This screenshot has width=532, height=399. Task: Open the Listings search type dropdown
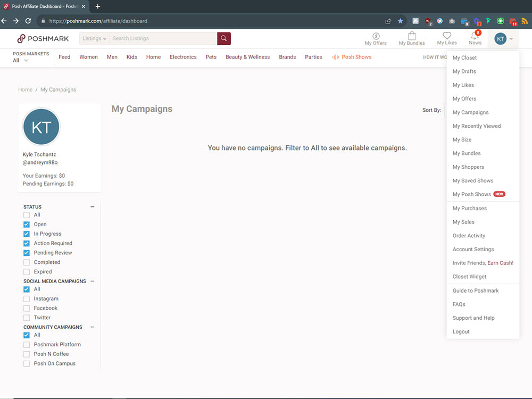[x=94, y=38]
